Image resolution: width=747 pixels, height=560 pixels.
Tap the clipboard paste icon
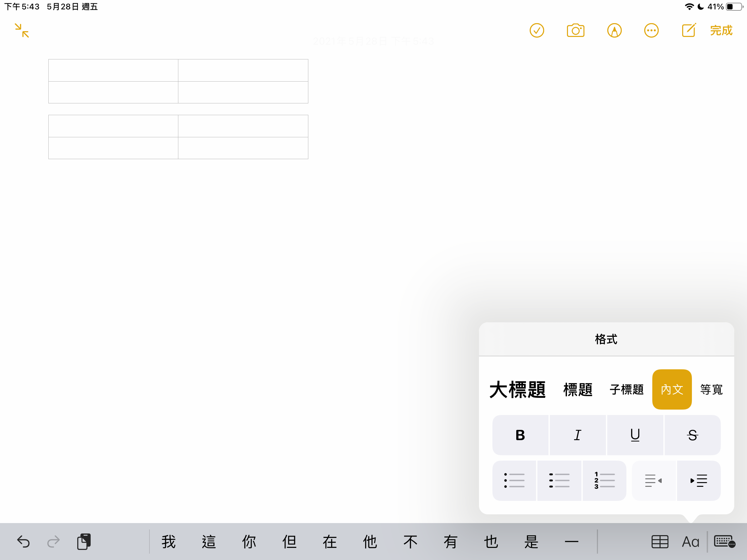point(84,542)
